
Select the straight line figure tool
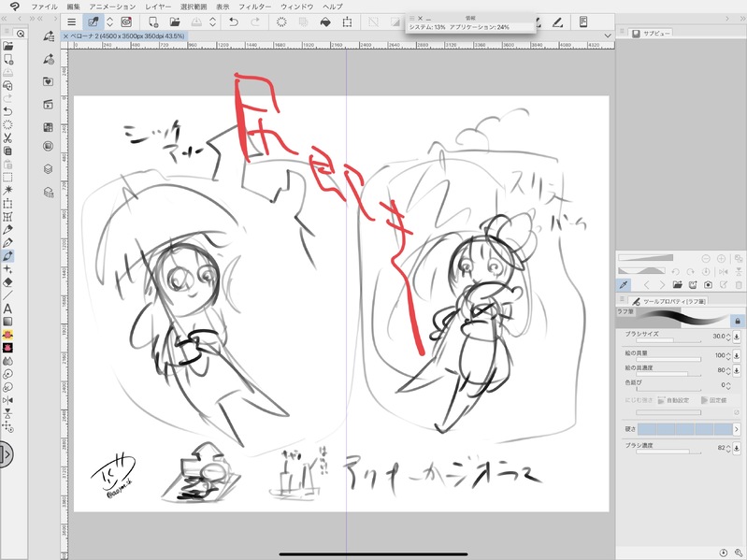(x=7, y=295)
